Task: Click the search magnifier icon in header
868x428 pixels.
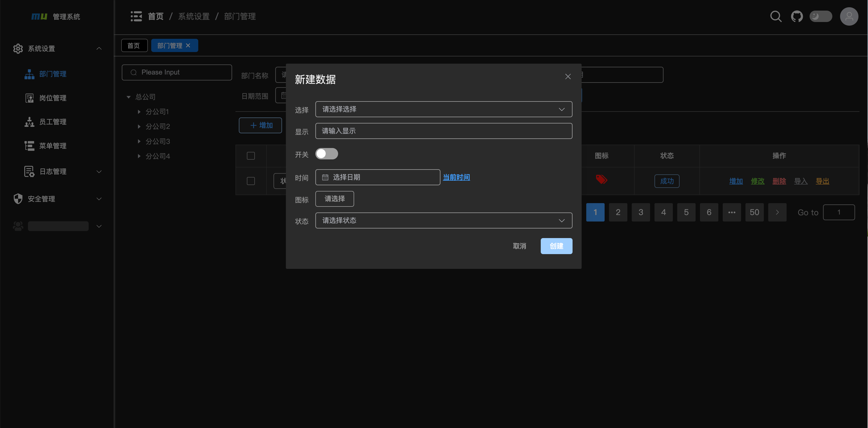Action: (x=776, y=16)
